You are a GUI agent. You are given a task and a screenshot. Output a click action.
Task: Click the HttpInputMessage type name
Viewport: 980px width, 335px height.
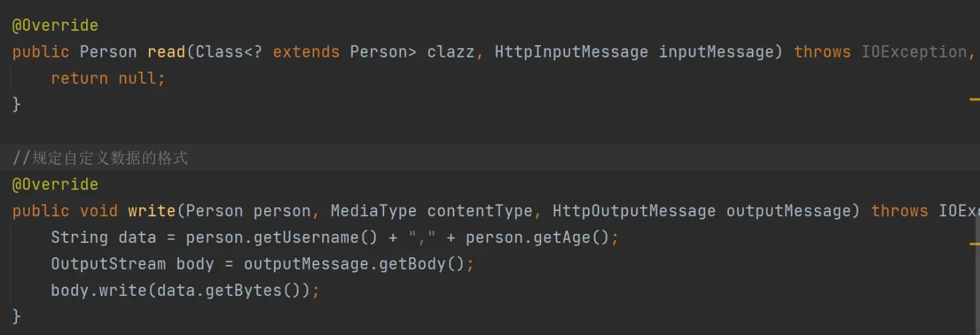(x=571, y=52)
